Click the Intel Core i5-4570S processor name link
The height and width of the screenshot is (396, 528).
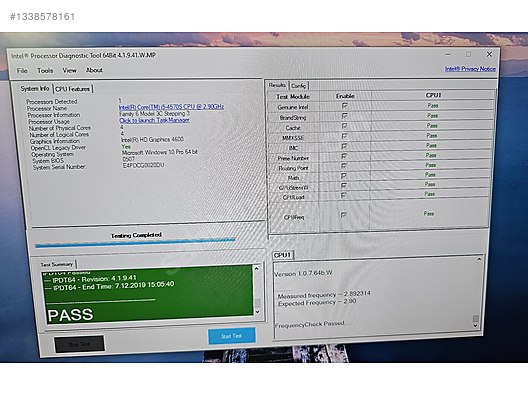(171, 107)
